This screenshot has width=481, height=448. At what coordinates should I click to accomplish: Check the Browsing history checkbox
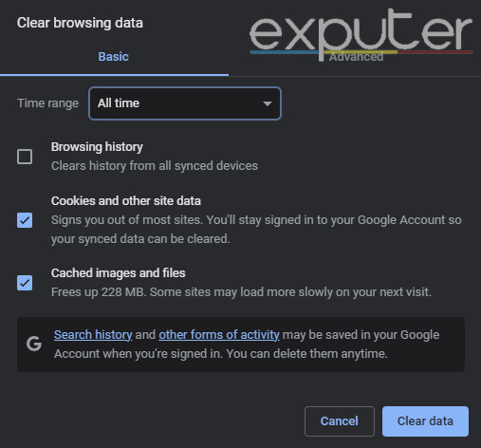(25, 157)
